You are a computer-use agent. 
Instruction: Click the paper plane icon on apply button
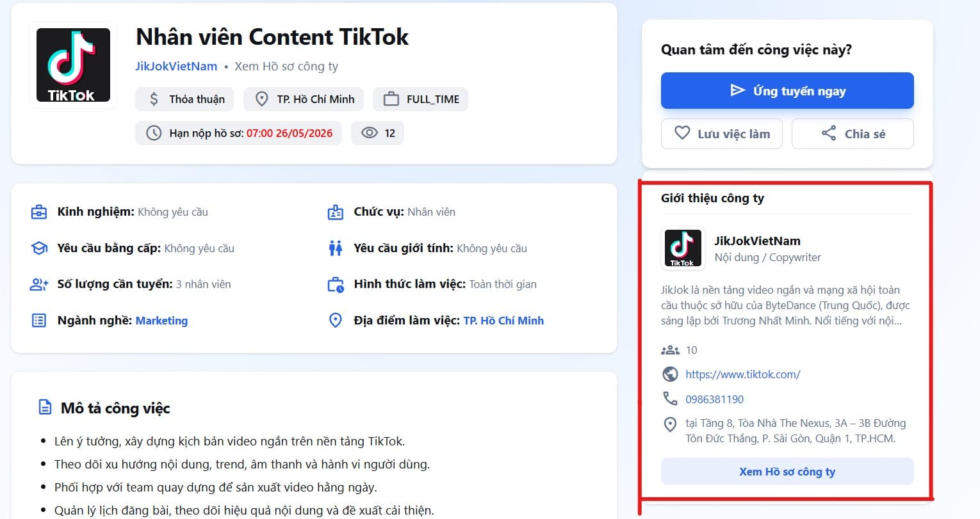738,90
